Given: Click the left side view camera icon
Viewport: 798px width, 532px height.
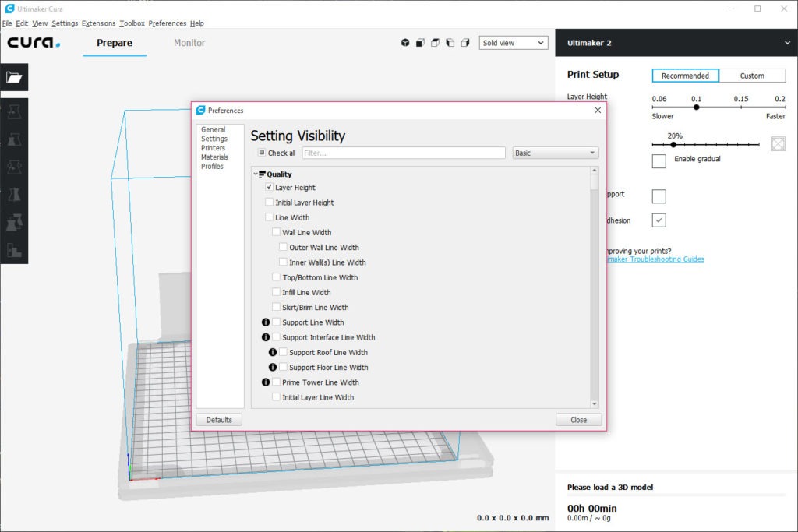Looking at the screenshot, I should pyautogui.click(x=450, y=43).
